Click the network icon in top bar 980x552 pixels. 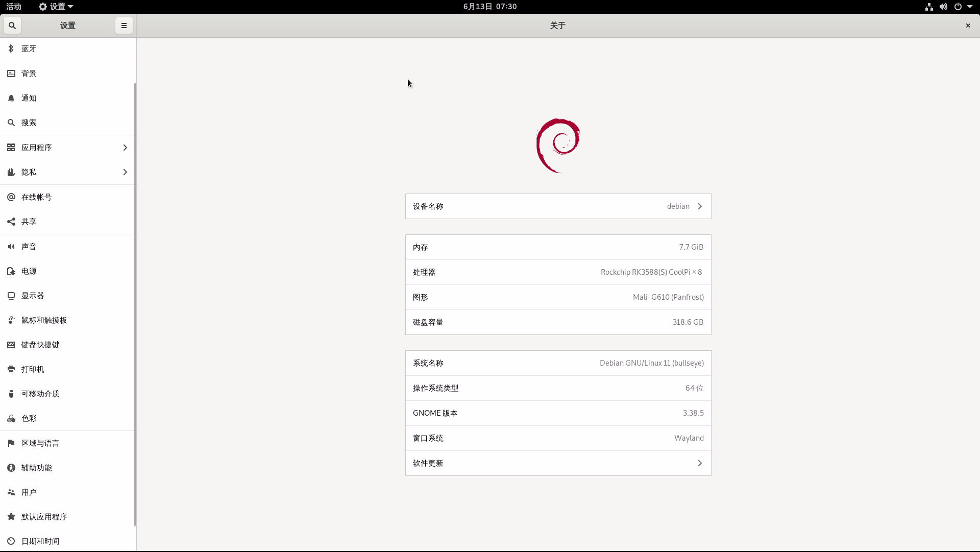point(929,7)
